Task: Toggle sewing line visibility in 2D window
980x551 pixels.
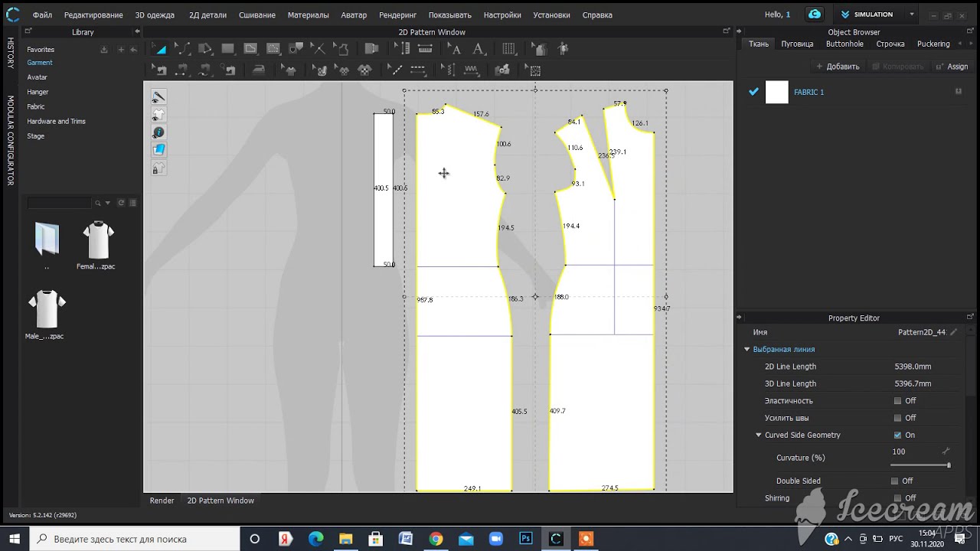Action: click(x=158, y=97)
